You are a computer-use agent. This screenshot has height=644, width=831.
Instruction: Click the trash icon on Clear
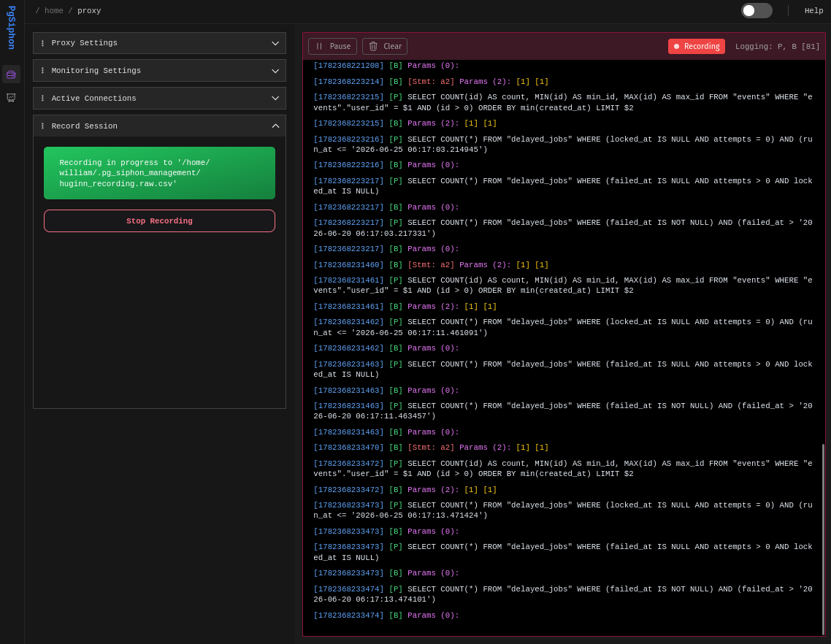pyautogui.click(x=373, y=46)
